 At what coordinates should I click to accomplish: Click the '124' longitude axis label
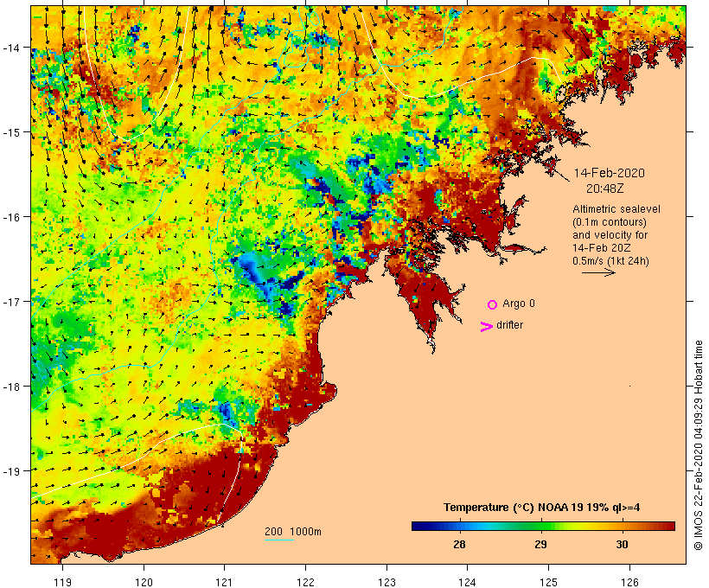468,582
